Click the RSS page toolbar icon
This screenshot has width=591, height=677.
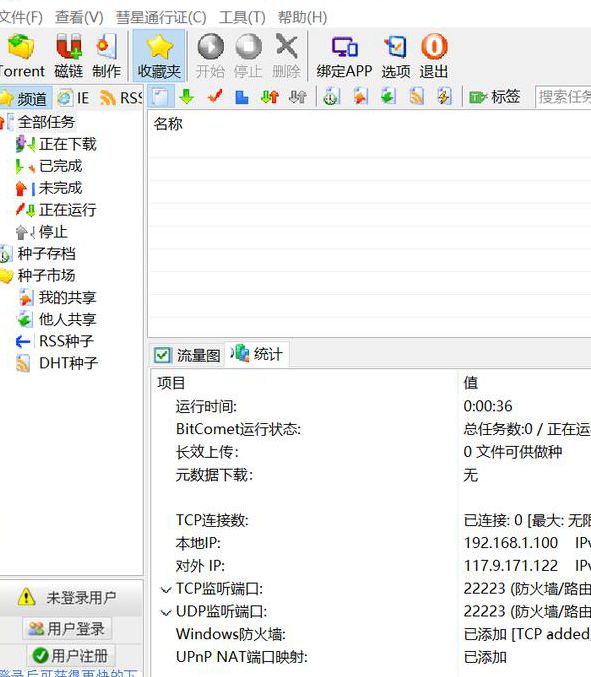pos(416,97)
